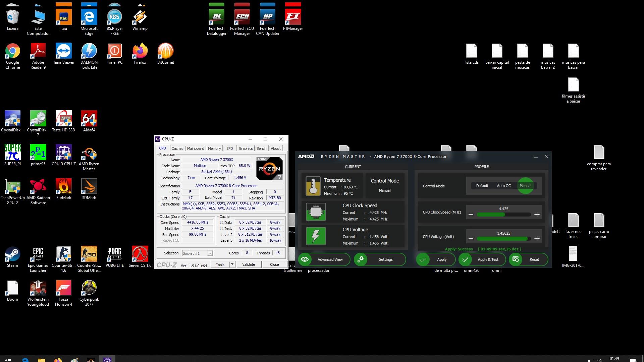
Task: Open FuelTech Datalogger shortcut
Action: pyautogui.click(x=217, y=19)
